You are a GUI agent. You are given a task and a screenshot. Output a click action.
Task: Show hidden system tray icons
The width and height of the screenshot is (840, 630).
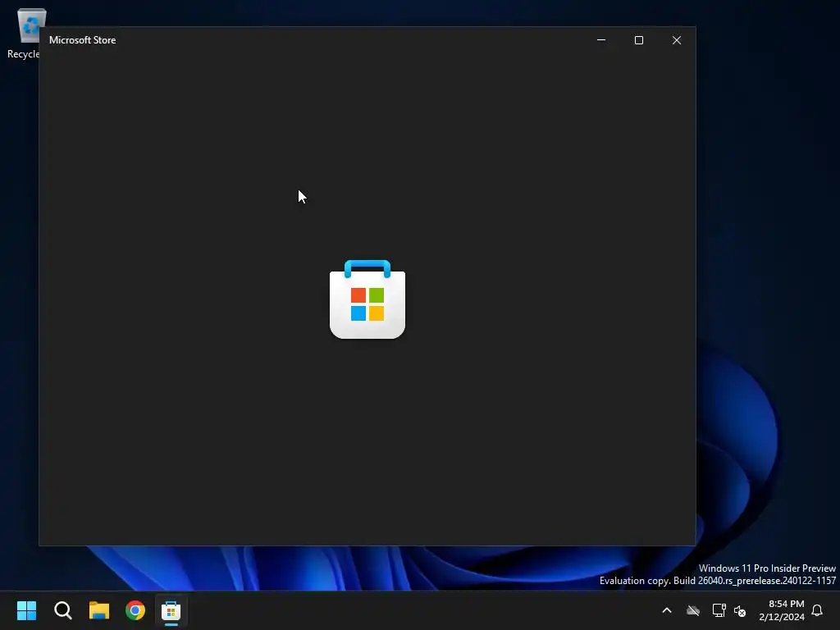coord(667,610)
